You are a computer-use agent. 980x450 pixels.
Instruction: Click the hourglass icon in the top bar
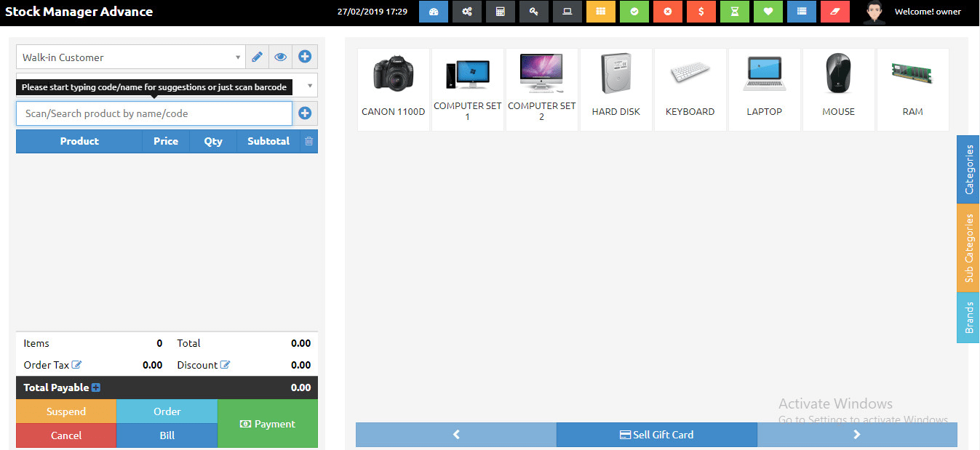click(x=734, y=12)
